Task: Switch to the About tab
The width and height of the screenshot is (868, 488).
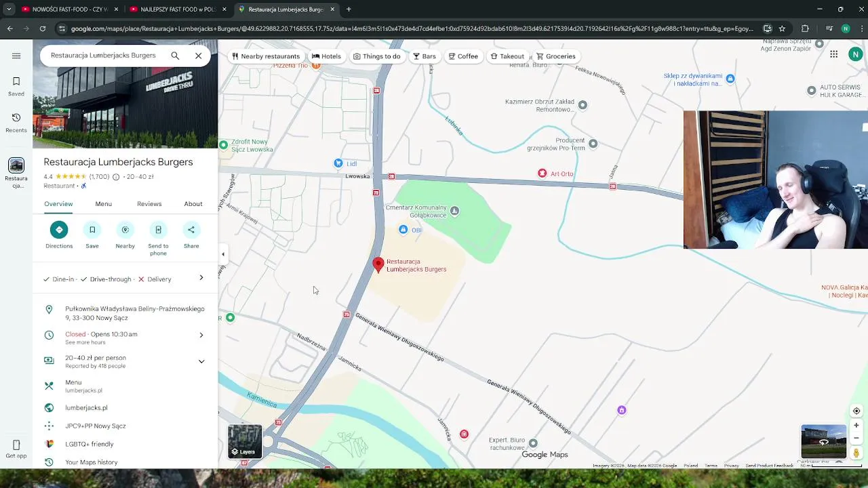Action: click(193, 204)
